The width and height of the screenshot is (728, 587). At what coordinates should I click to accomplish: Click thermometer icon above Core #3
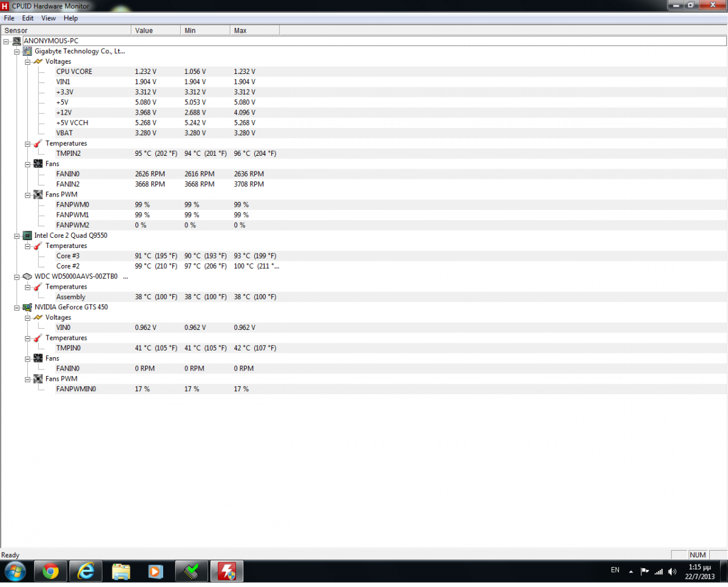coord(38,246)
